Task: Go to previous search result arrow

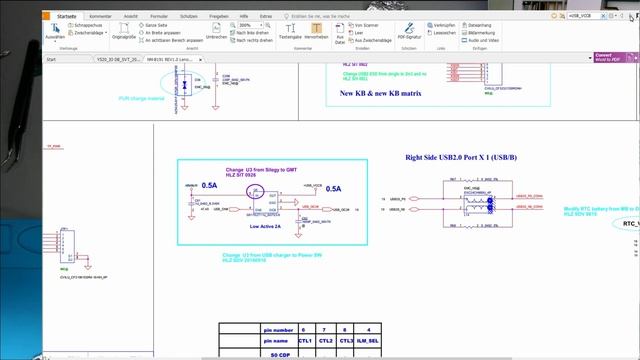Action: click(x=622, y=16)
